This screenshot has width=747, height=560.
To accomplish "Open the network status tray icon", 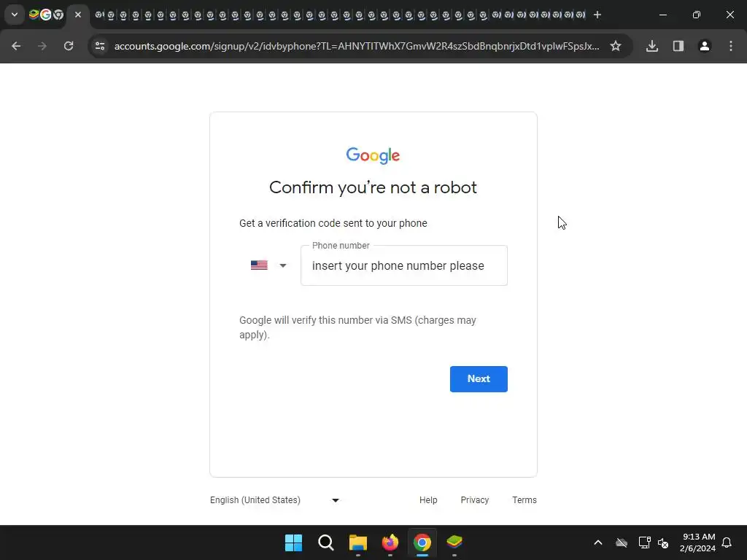I will click(645, 542).
